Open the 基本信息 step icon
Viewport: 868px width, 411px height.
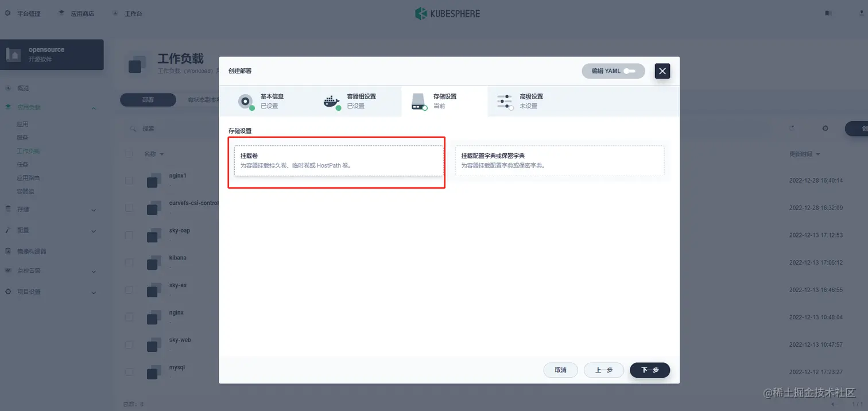coord(246,101)
